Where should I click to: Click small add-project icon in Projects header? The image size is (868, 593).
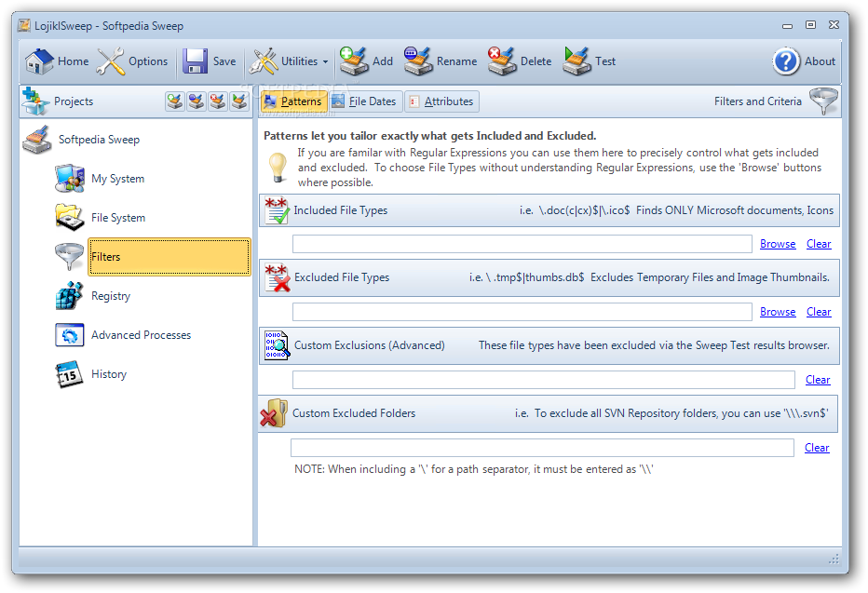(175, 101)
